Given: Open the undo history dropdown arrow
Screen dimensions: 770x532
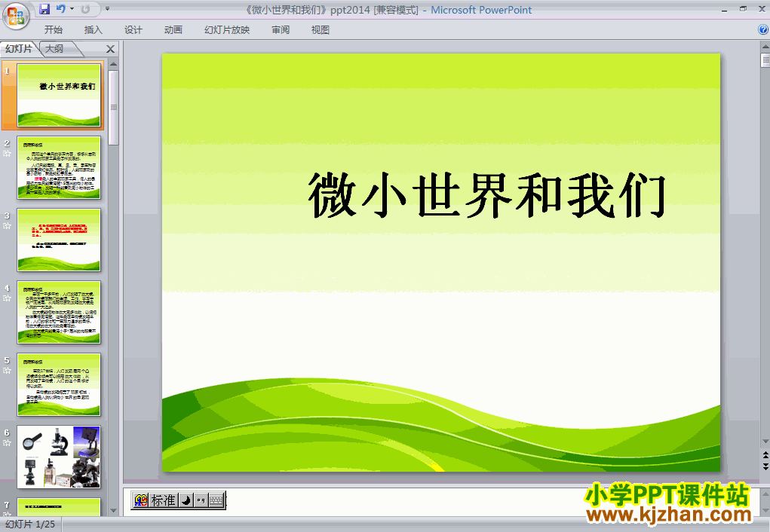Looking at the screenshot, I should (72, 9).
